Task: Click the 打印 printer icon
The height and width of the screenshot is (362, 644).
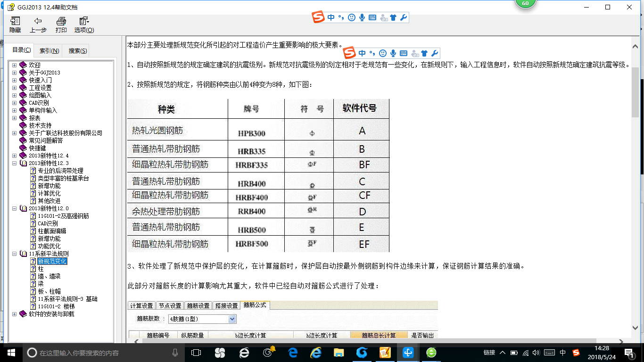Action: [61, 21]
